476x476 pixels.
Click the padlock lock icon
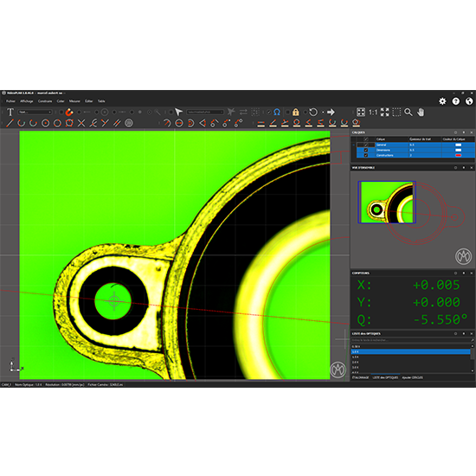coord(295,112)
